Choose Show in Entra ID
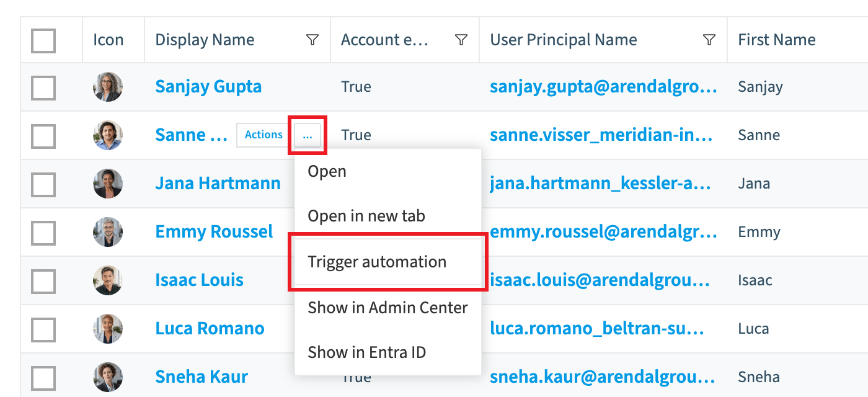Screen dimensions: 868x397 (388, 352)
